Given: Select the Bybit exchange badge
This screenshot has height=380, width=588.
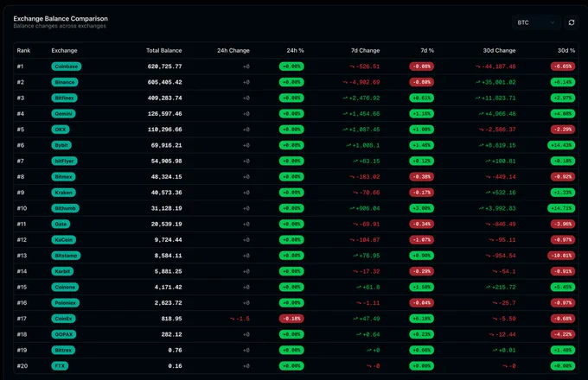Looking at the screenshot, I should click(61, 145).
